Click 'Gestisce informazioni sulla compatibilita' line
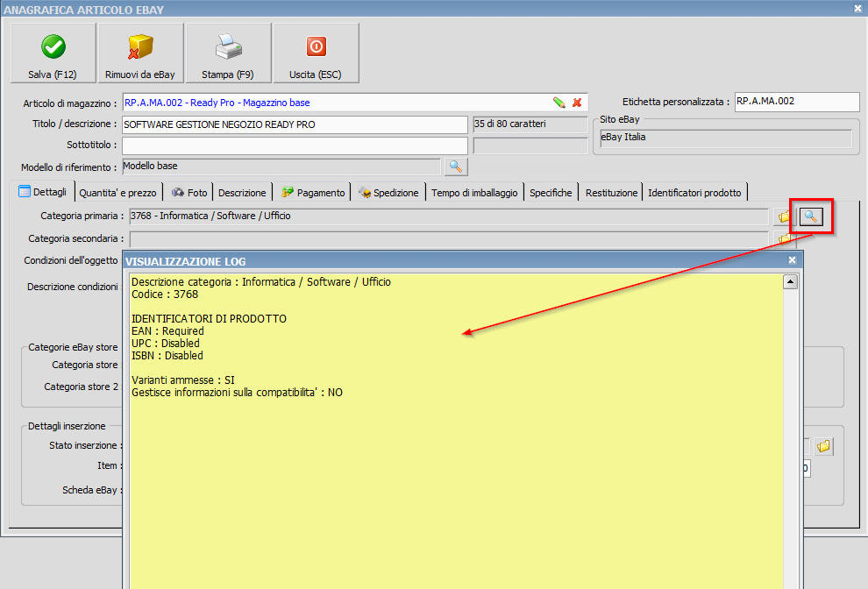The height and width of the screenshot is (589, 868). [x=237, y=393]
